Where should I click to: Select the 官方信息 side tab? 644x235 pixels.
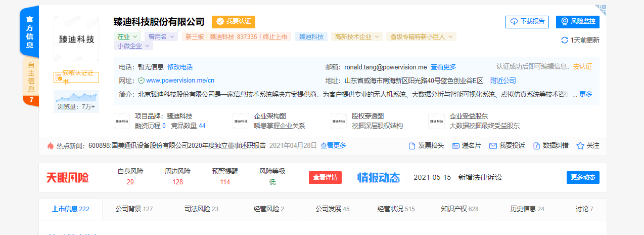pyautogui.click(x=30, y=33)
